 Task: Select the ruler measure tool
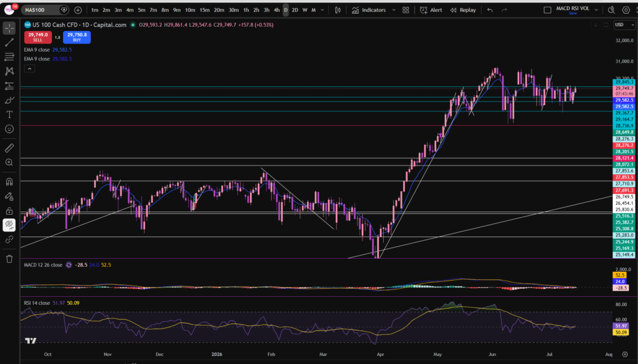(x=9, y=148)
